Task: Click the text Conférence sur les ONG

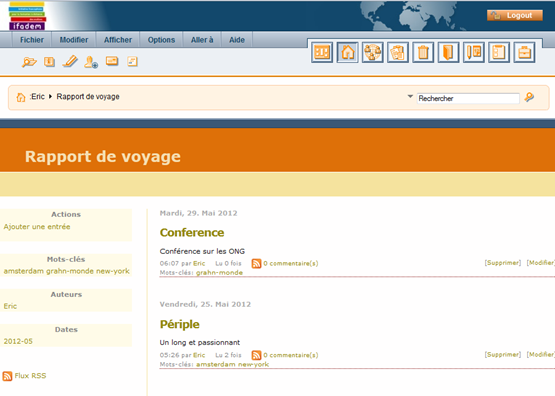Action: (x=202, y=251)
